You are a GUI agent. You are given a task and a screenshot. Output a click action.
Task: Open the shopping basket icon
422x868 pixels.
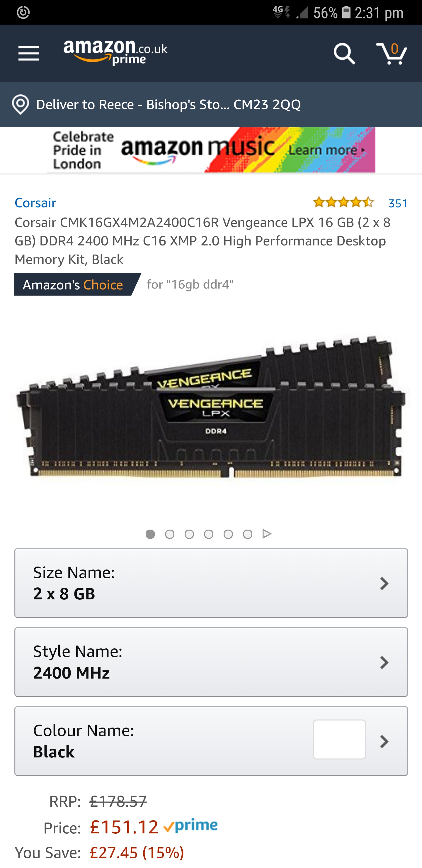pos(392,53)
